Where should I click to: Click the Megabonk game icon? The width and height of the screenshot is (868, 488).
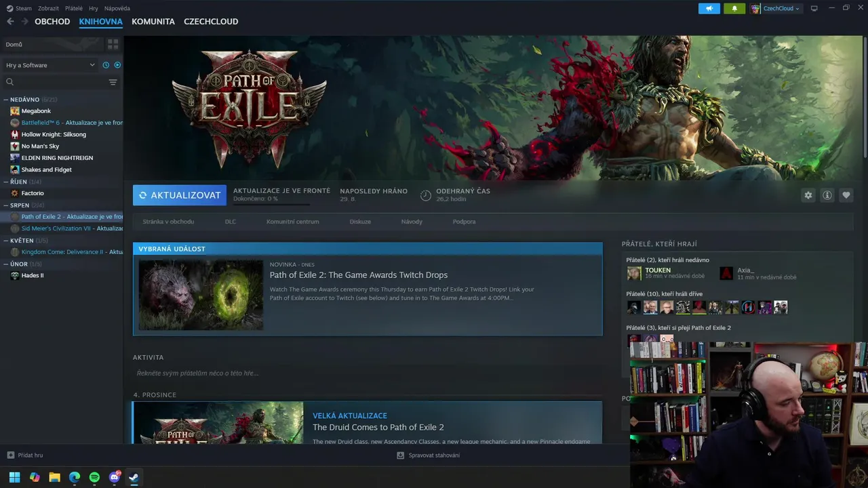point(15,111)
